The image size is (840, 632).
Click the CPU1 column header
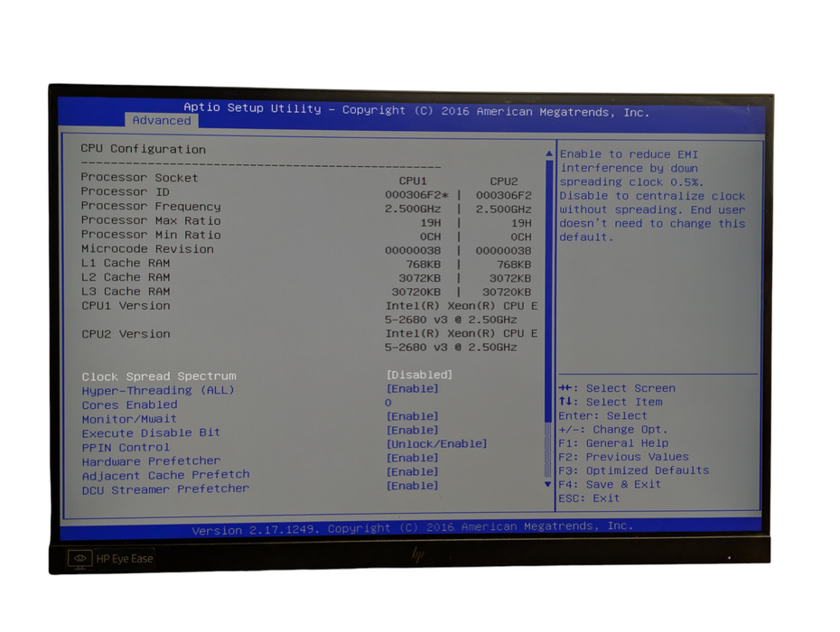point(413,181)
